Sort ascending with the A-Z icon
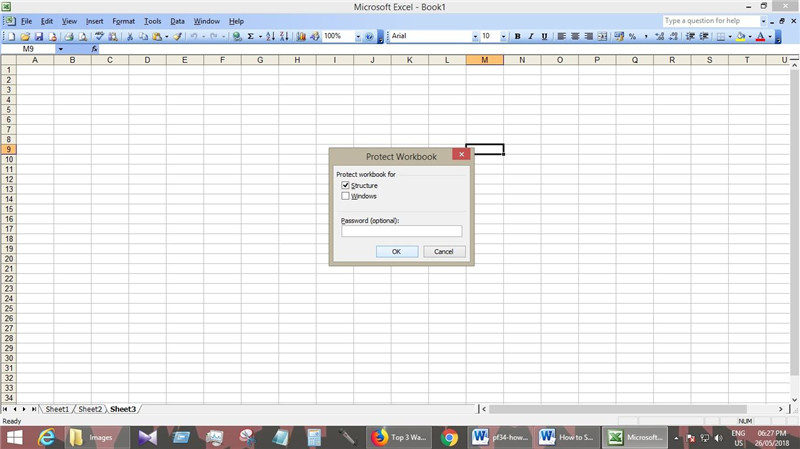The height and width of the screenshot is (449, 800). click(x=270, y=36)
